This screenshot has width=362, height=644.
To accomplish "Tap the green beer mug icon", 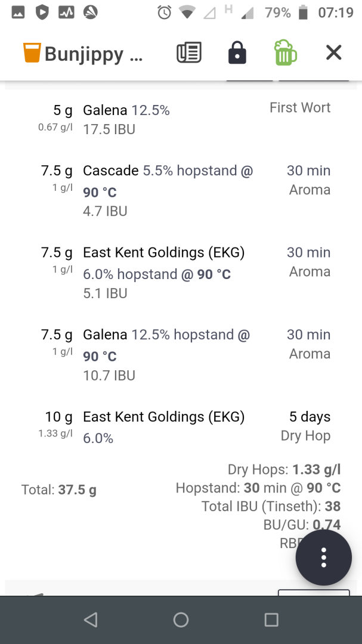I will [286, 53].
